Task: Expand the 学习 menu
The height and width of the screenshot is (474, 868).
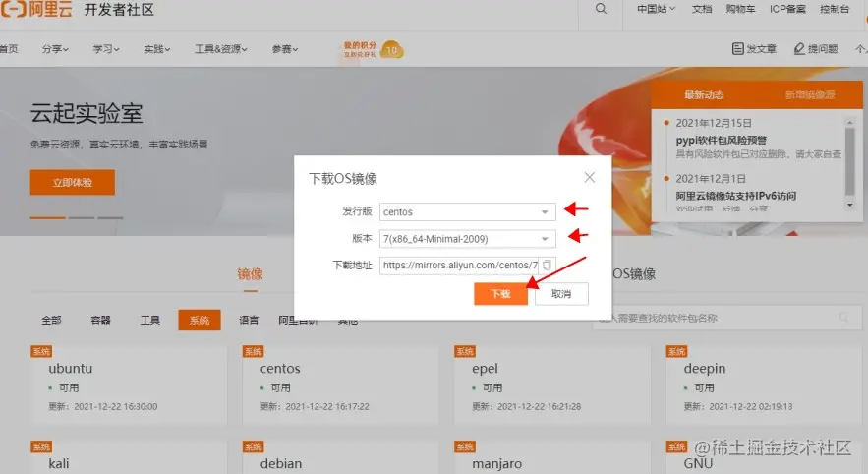Action: 106,49
